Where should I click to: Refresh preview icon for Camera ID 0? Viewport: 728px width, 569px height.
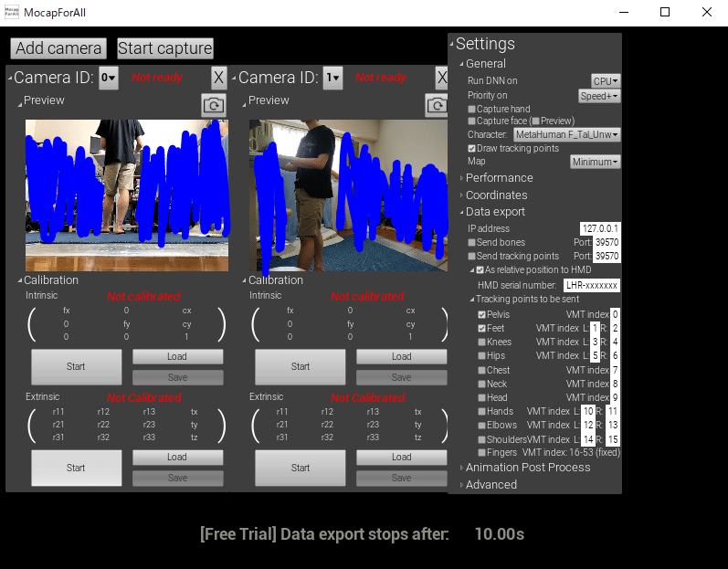214,105
